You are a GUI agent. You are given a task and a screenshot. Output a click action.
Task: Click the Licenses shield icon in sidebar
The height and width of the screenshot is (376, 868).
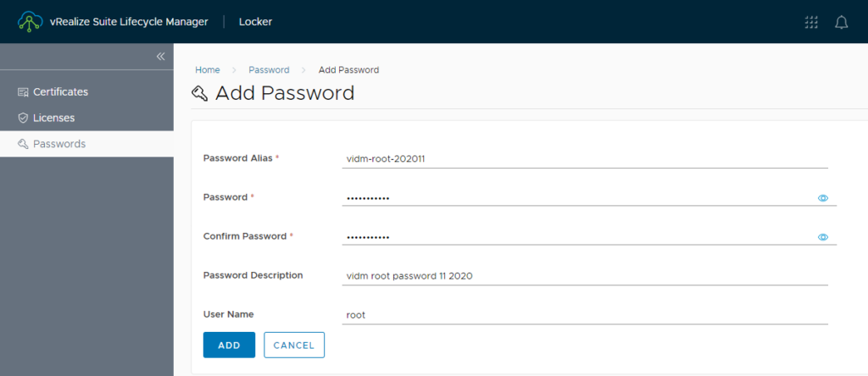(x=23, y=118)
